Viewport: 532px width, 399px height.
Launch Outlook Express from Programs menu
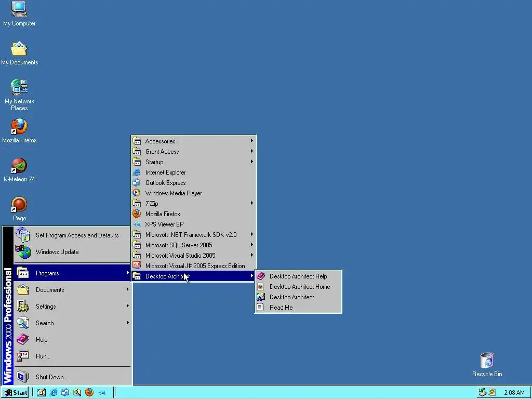[x=193, y=182]
